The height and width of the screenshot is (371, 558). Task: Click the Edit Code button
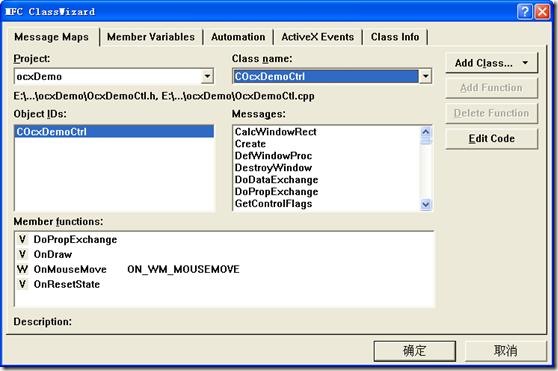491,139
